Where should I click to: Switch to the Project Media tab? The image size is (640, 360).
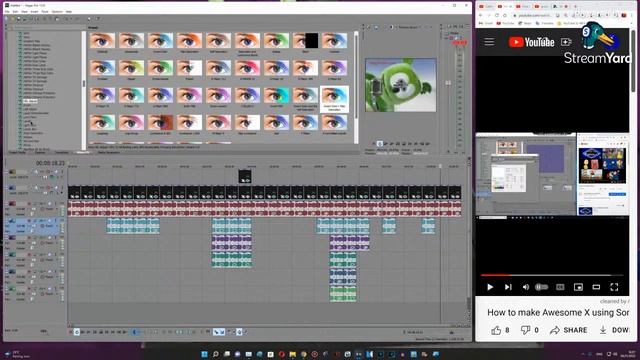17,153
